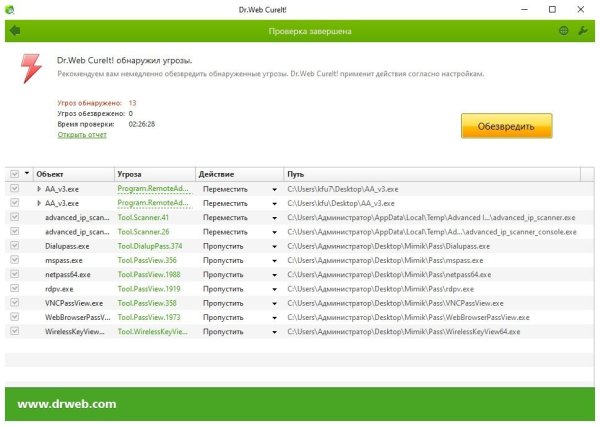600x426 pixels.
Task: Select the rdpv.exe object name
Action: point(59,289)
